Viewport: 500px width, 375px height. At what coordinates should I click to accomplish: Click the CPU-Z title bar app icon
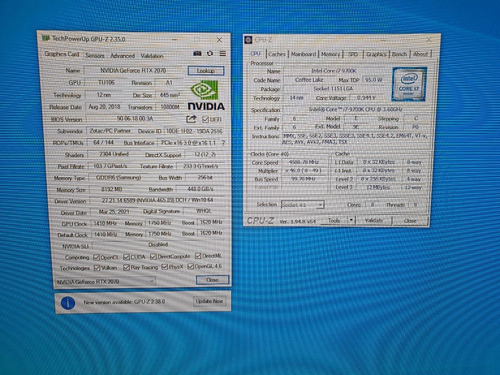pos(248,40)
